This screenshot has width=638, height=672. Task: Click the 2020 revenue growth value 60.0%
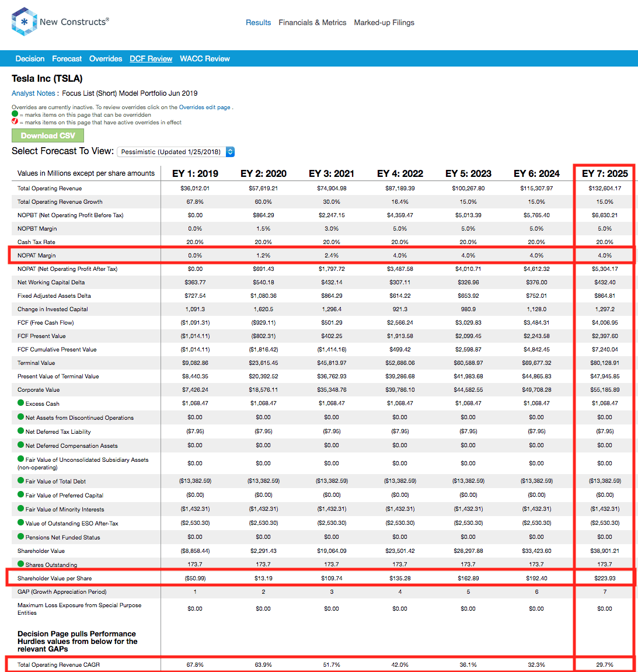[263, 201]
